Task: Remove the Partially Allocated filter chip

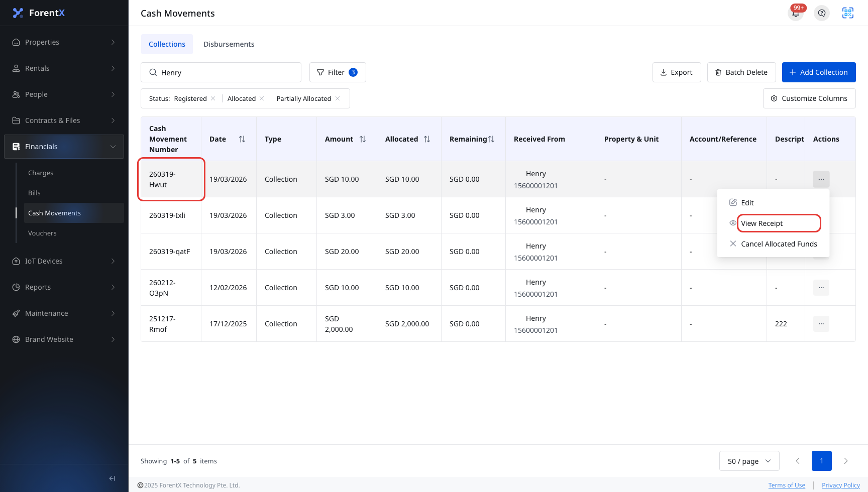Action: (338, 98)
